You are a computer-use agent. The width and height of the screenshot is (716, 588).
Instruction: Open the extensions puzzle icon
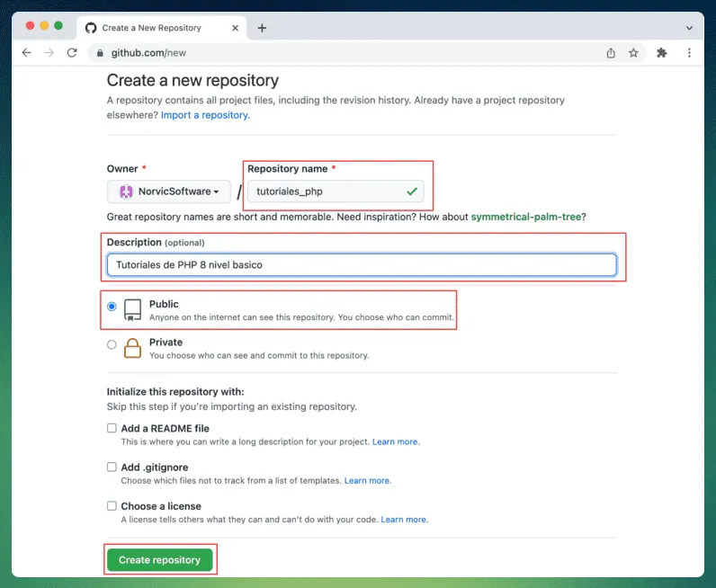[662, 53]
